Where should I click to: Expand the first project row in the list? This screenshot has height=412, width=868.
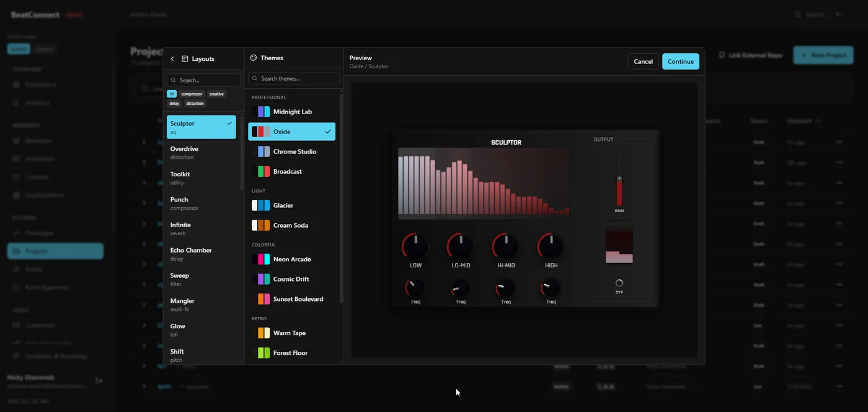coord(143,141)
